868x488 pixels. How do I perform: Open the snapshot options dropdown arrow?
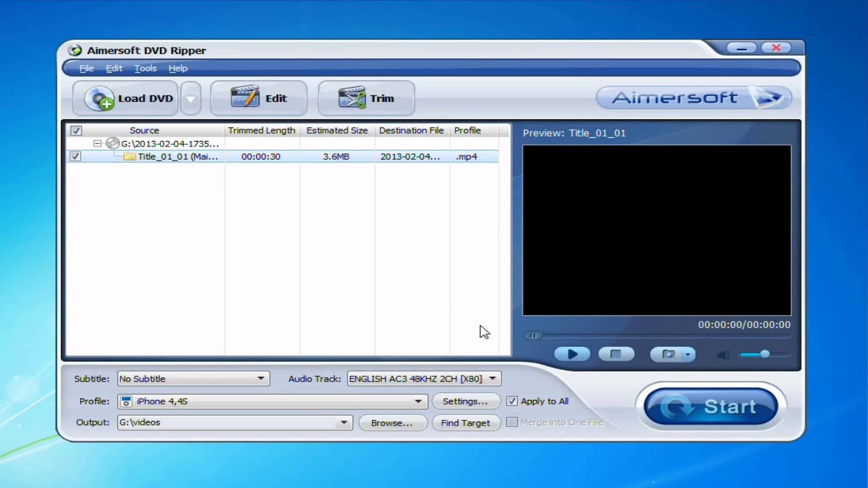[688, 354]
